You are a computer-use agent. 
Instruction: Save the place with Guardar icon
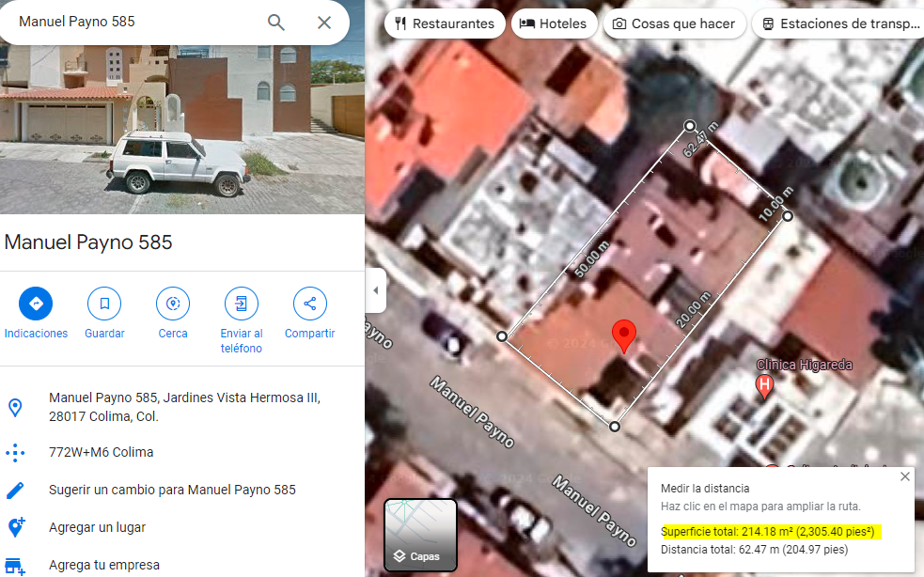pyautogui.click(x=104, y=304)
